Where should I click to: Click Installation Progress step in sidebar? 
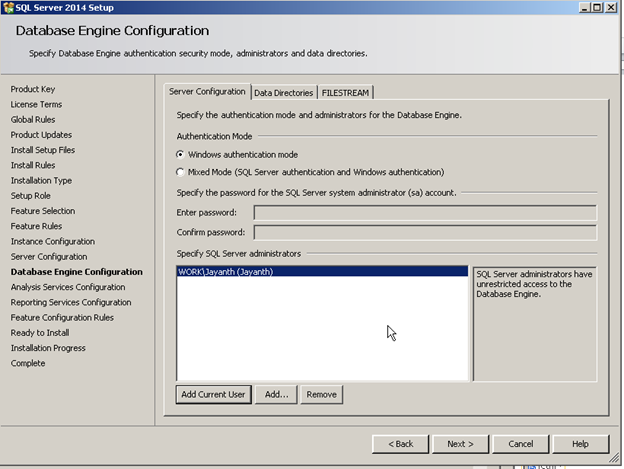pyautogui.click(x=48, y=348)
